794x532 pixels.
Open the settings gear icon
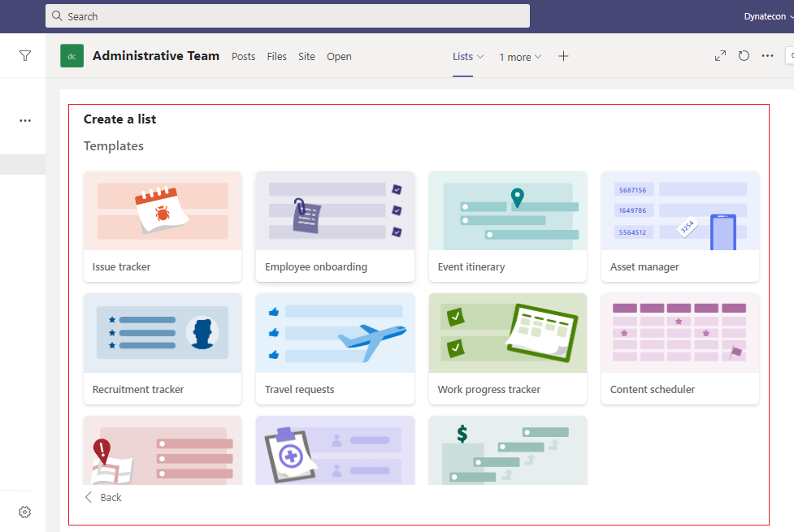point(25,512)
